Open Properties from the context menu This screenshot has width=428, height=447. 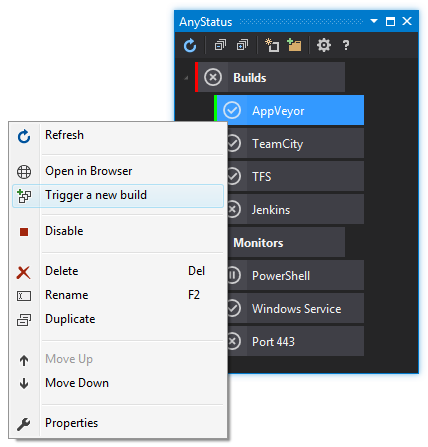pos(118,423)
